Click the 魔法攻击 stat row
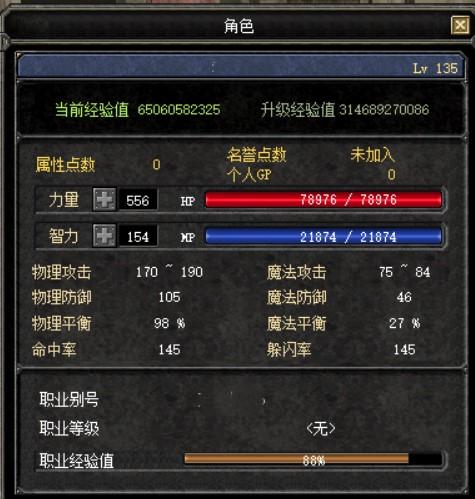 coord(349,272)
